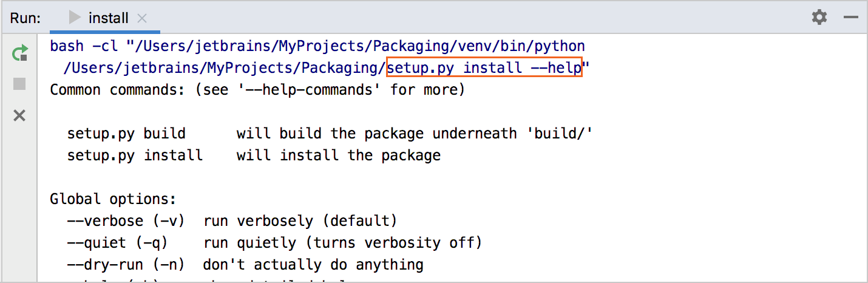Click the play triangle icon on install tab
868x283 pixels.
tap(75, 18)
